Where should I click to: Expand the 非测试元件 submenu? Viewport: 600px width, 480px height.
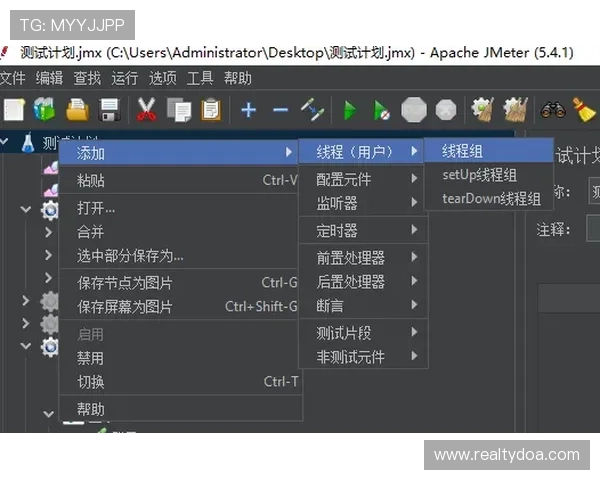pyautogui.click(x=362, y=356)
